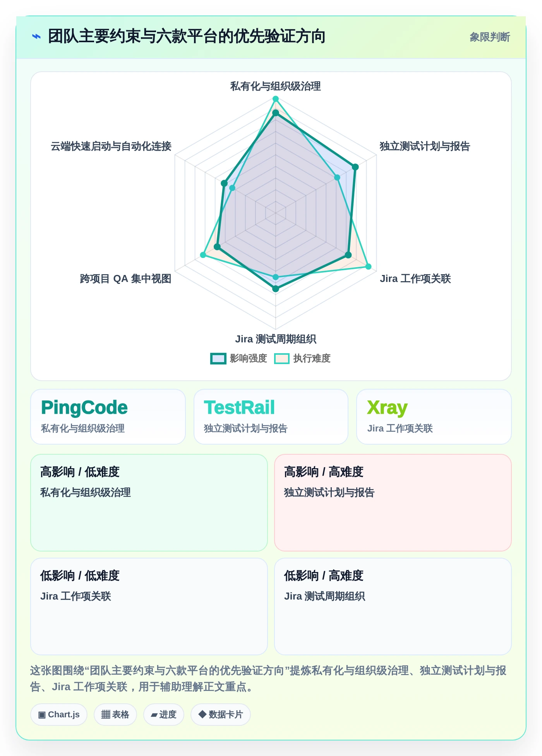Click the 跨项目 QA 集中视图 axis label

[125, 278]
